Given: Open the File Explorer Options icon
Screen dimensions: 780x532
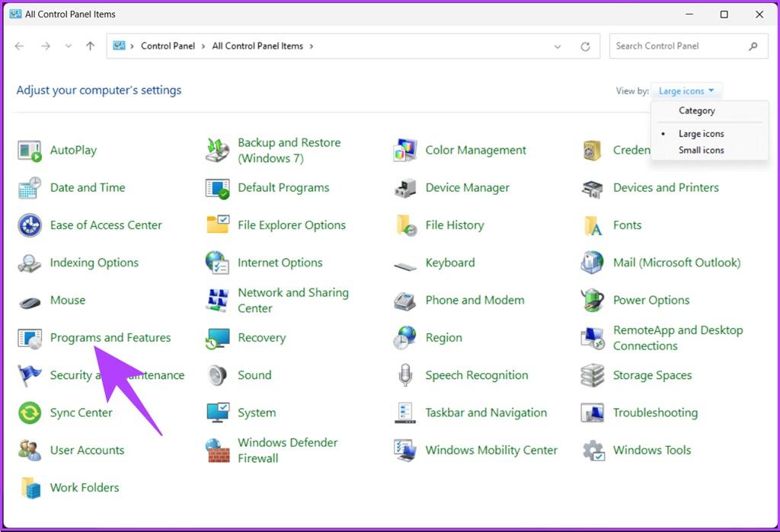Looking at the screenshot, I should click(x=217, y=225).
